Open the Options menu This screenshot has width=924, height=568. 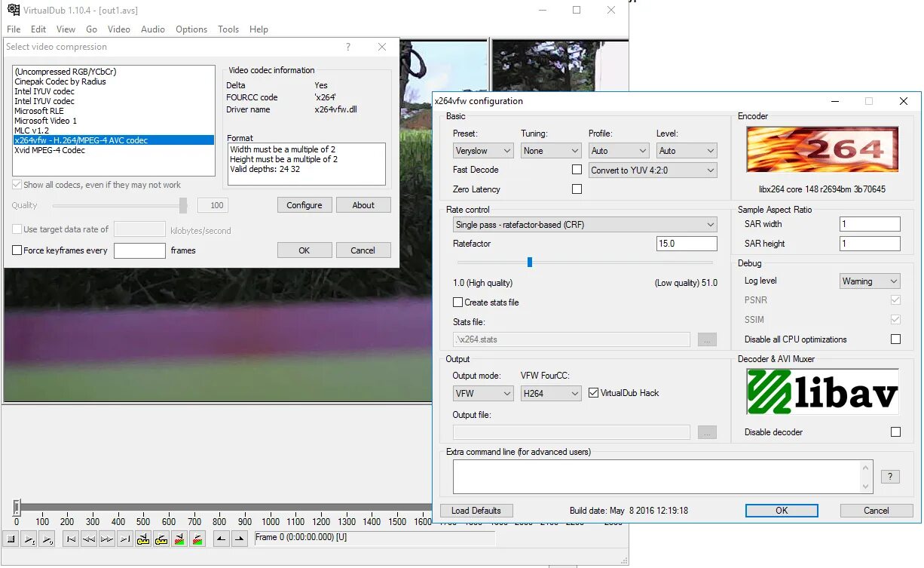click(x=191, y=29)
